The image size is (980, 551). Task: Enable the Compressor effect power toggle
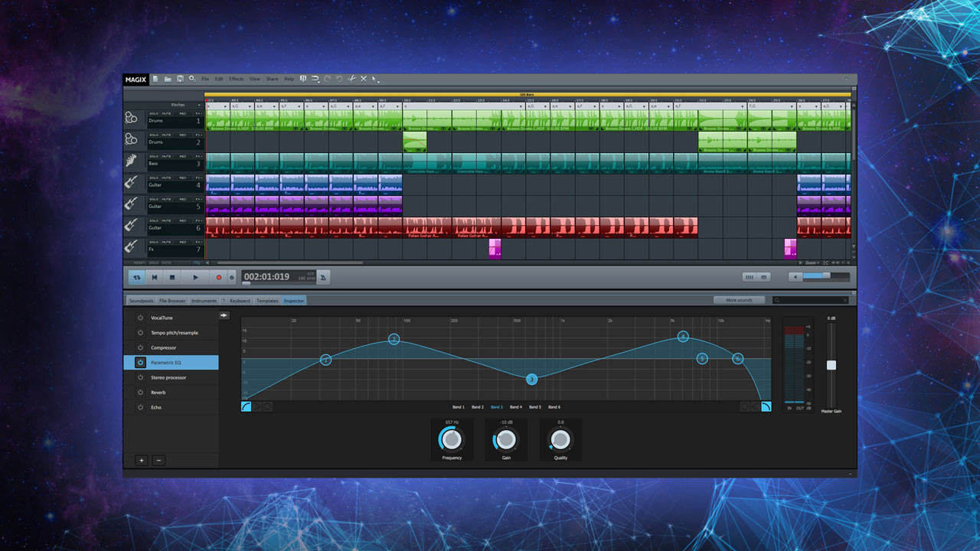141,347
